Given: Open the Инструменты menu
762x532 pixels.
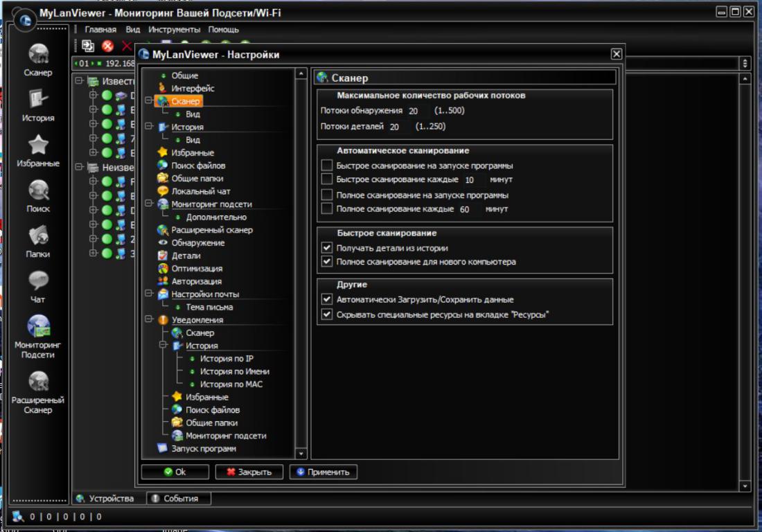Looking at the screenshot, I should click(x=174, y=30).
